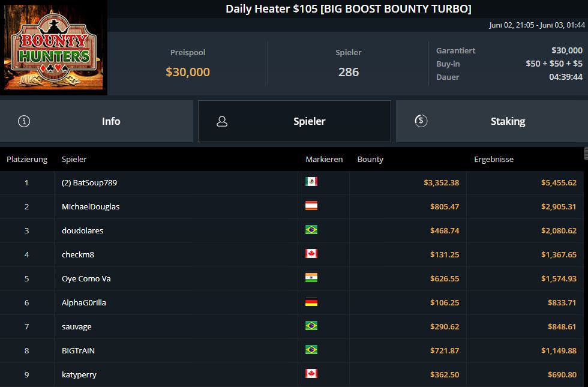Image resolution: width=588 pixels, height=387 pixels.
Task: Click the Canada flag beside checkm8
Action: [311, 253]
